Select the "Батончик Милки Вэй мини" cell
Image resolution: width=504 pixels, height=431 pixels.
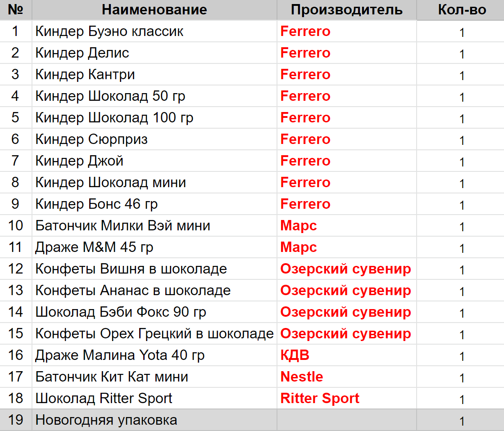[123, 226]
